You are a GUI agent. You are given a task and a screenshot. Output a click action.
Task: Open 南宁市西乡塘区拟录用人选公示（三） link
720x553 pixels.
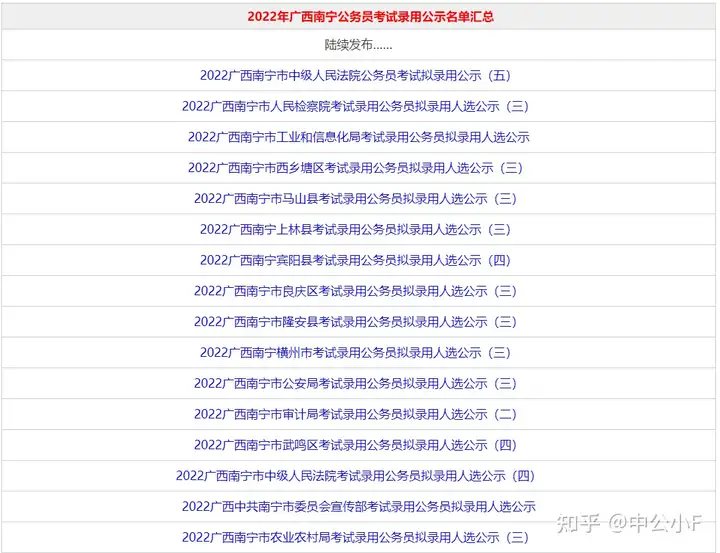point(355,168)
